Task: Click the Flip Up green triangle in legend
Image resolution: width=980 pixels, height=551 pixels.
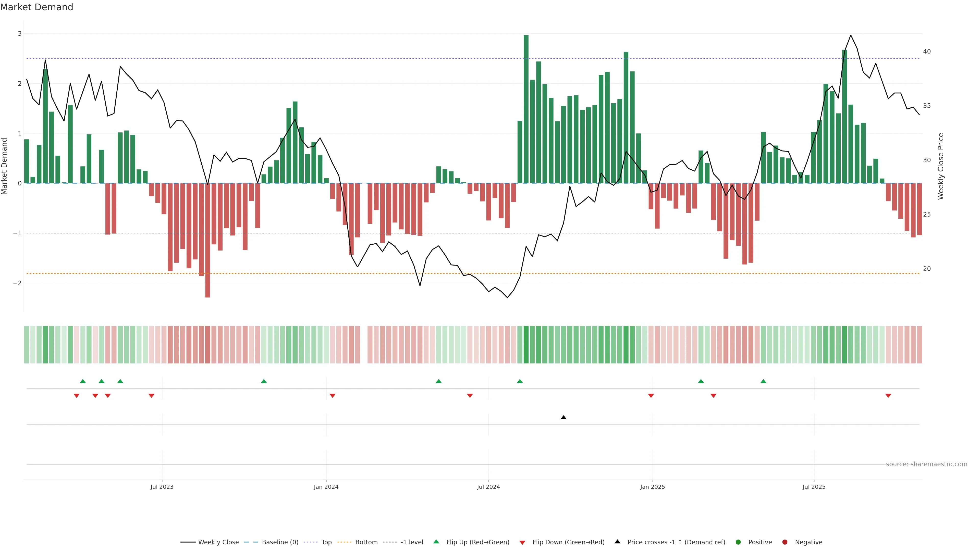Action: [436, 542]
